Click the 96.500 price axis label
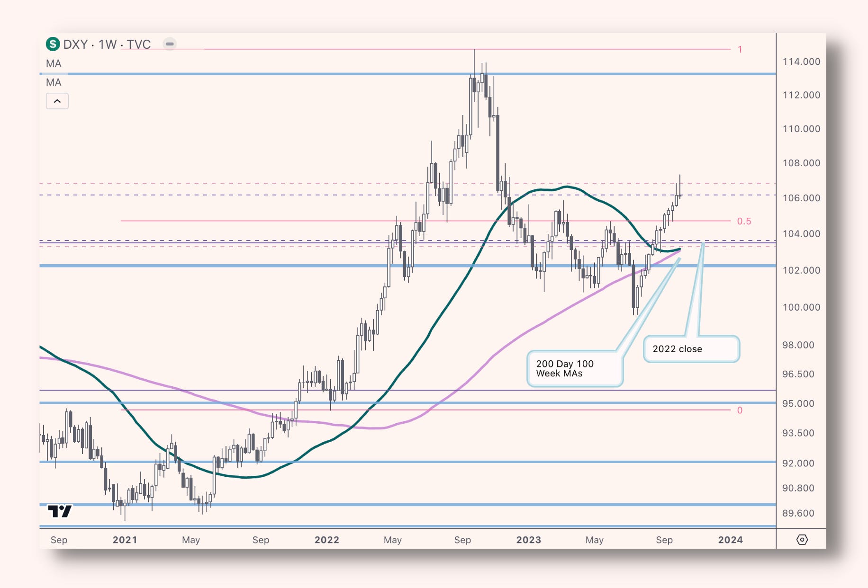Screen dimensions: 868x588 pos(798,374)
